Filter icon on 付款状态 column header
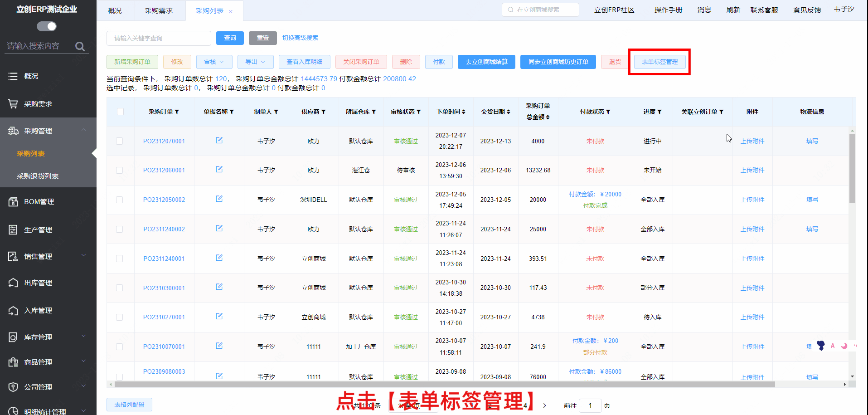Screen dimensions: 868x415 pos(608,112)
